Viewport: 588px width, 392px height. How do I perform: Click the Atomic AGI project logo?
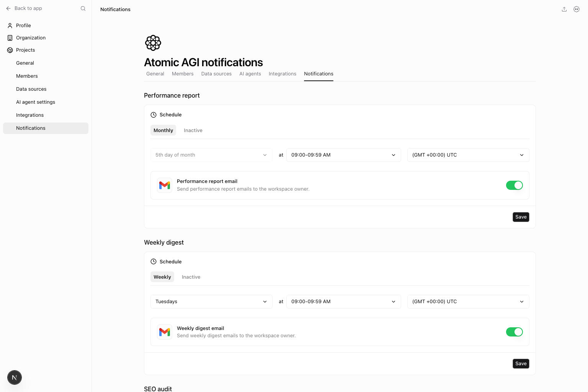pyautogui.click(x=153, y=43)
